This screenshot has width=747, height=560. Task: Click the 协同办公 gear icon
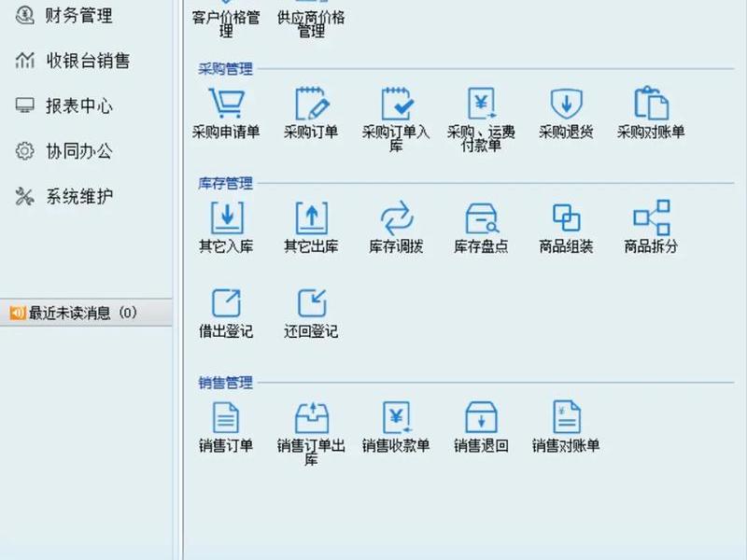pyautogui.click(x=25, y=151)
